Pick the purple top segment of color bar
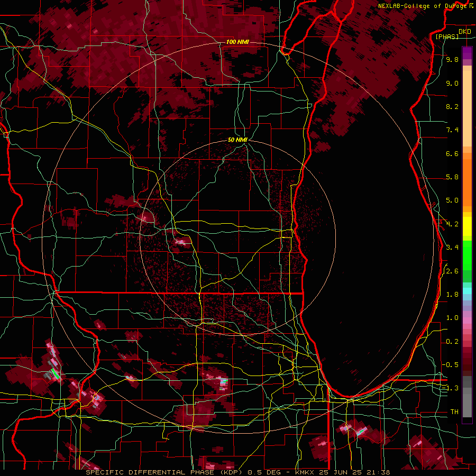This screenshot has width=476, height=476. (x=467, y=53)
